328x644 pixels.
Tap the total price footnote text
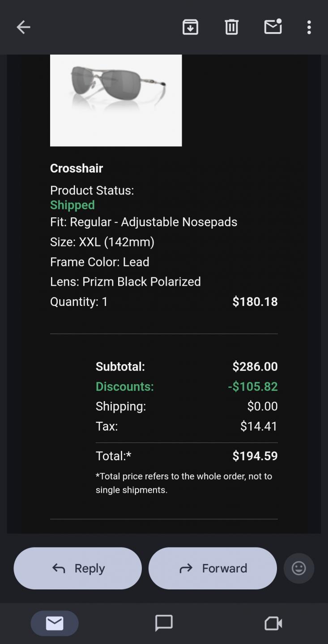pyautogui.click(x=184, y=483)
